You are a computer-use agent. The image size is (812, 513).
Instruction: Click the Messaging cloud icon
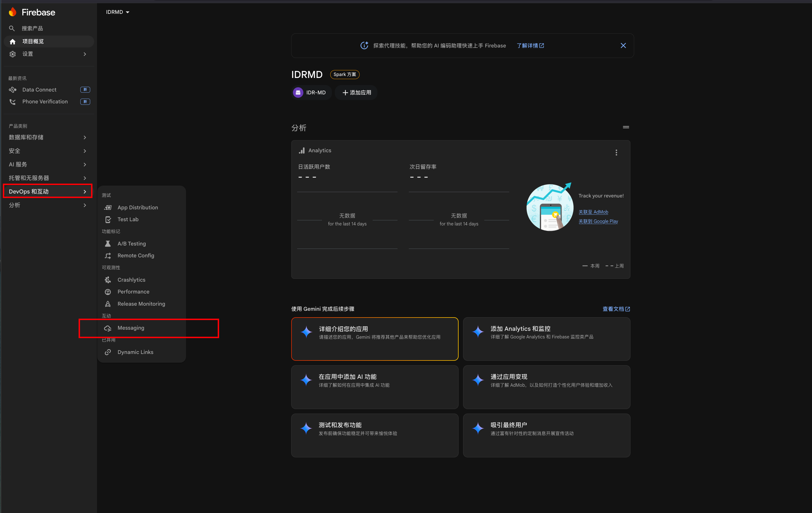click(x=108, y=328)
